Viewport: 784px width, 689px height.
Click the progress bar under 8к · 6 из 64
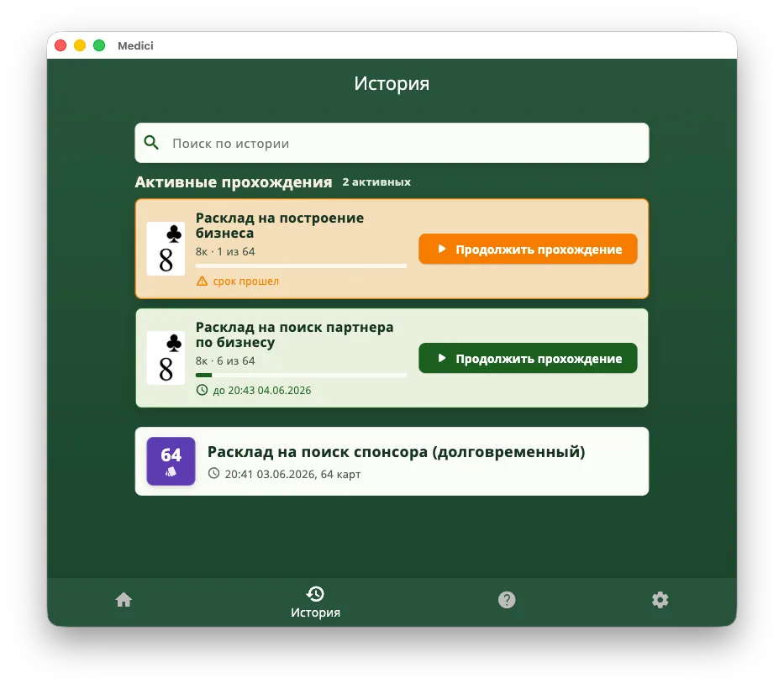301,375
